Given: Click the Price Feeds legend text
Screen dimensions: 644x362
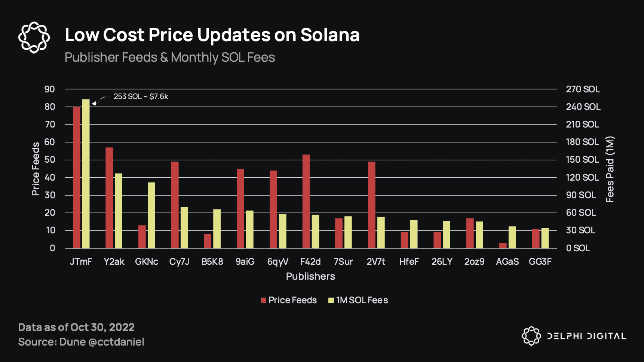Looking at the screenshot, I should click(292, 300).
